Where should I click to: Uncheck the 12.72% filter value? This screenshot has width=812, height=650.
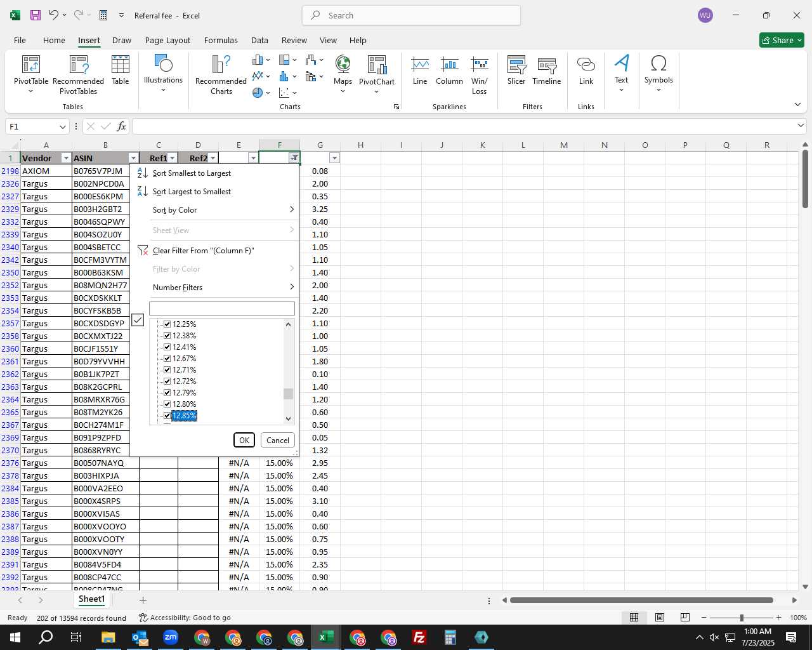pyautogui.click(x=167, y=381)
